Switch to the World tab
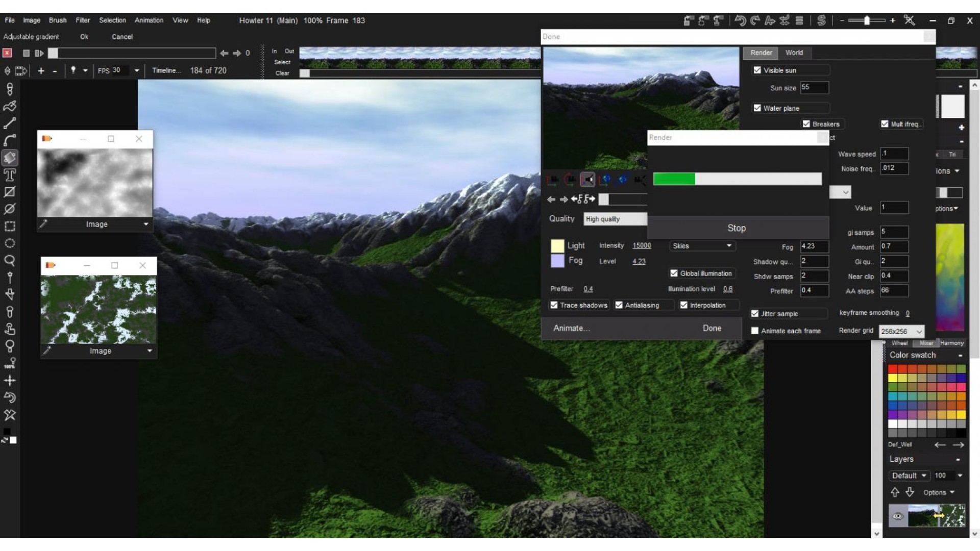 [x=794, y=53]
